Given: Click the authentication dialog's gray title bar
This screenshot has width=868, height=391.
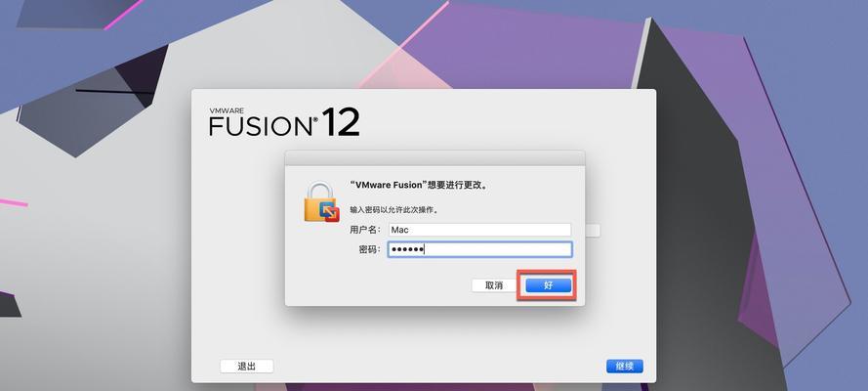Looking at the screenshot, I should pos(434,157).
